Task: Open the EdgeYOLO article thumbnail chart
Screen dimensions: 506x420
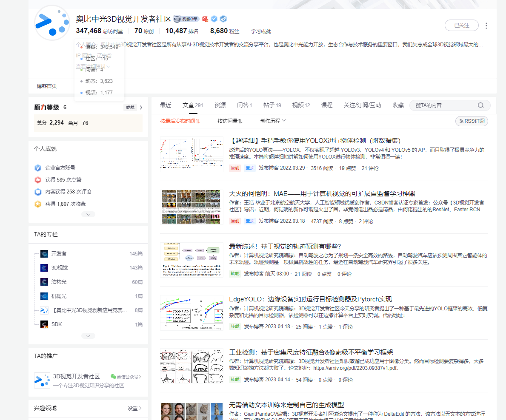Action: pos(192,313)
